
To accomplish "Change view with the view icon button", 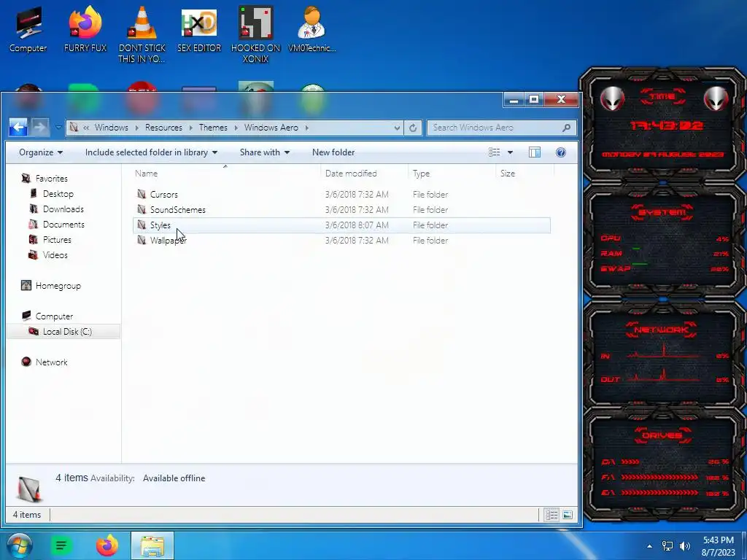I will (494, 152).
